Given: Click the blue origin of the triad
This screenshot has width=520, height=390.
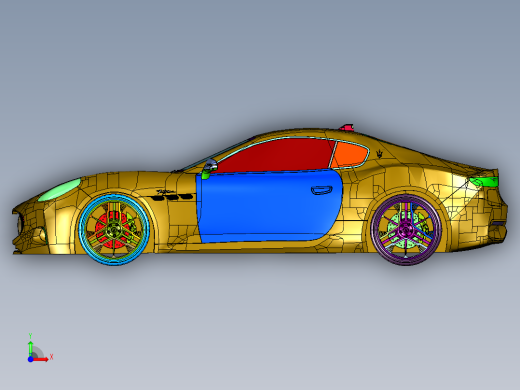Looking at the screenshot, I should tap(30, 359).
